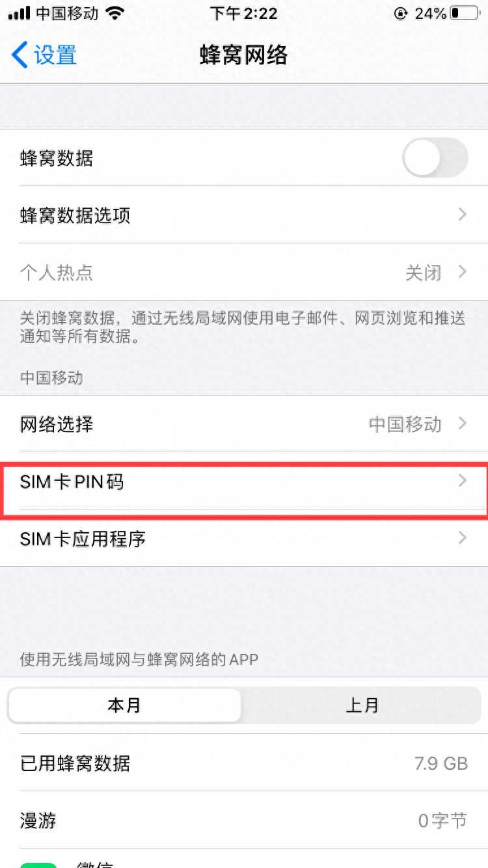Tap the Wi-Fi icon in status bar
This screenshot has width=488, height=868.
(x=115, y=13)
